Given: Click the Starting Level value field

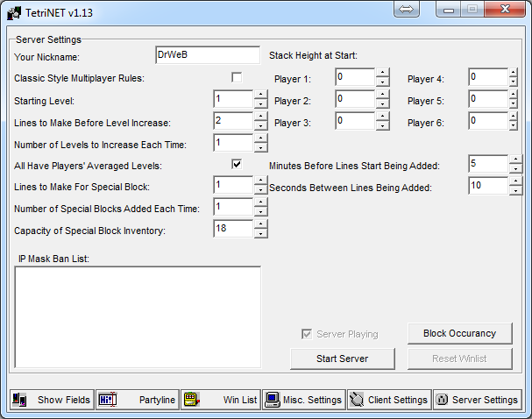Looking at the screenshot, I should coord(233,99).
